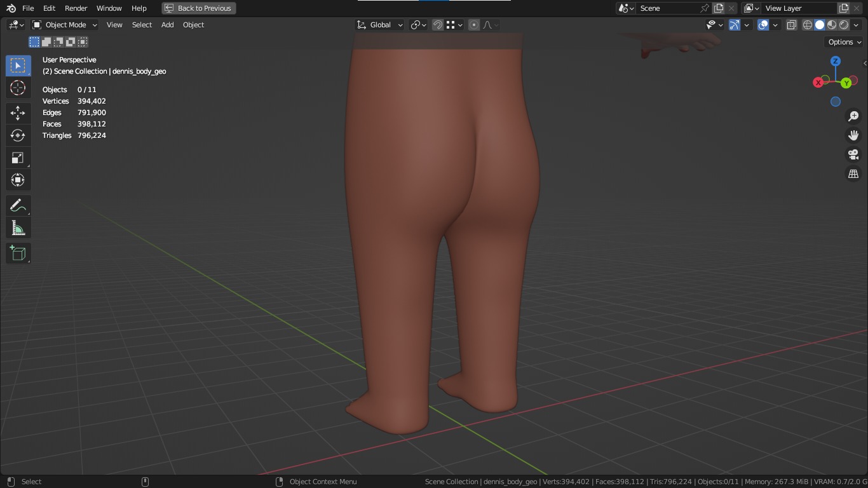The width and height of the screenshot is (868, 488).
Task: Open the Object Mode dropdown
Action: pyautogui.click(x=65, y=25)
